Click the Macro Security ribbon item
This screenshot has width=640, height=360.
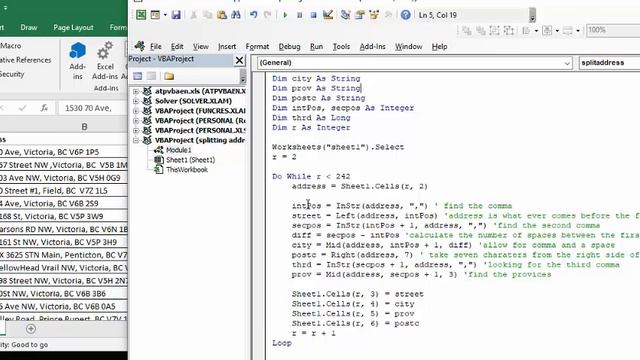pos(12,74)
